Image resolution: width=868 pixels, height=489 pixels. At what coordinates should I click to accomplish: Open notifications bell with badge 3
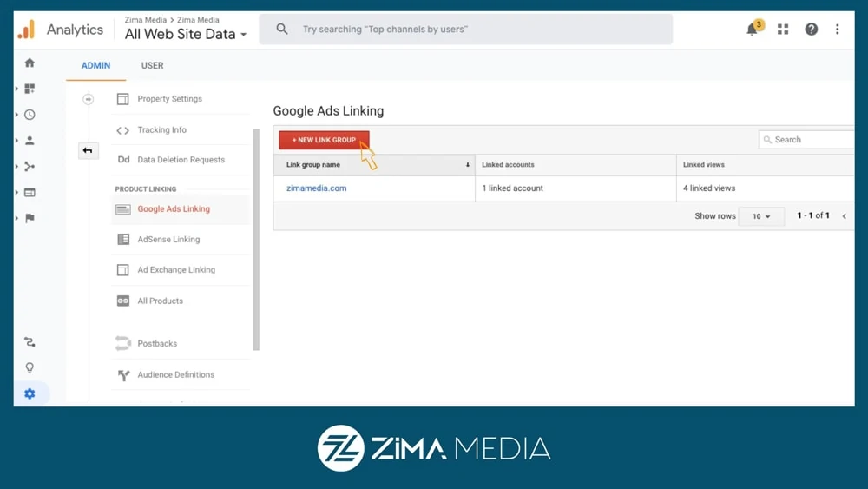click(753, 29)
